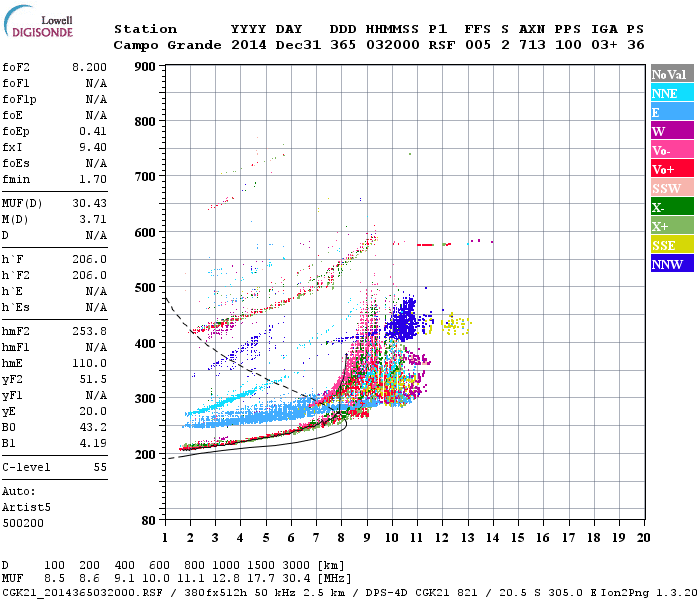The image size is (700, 600).
Task: Click the fmin value 1.70
Action: 93,179
